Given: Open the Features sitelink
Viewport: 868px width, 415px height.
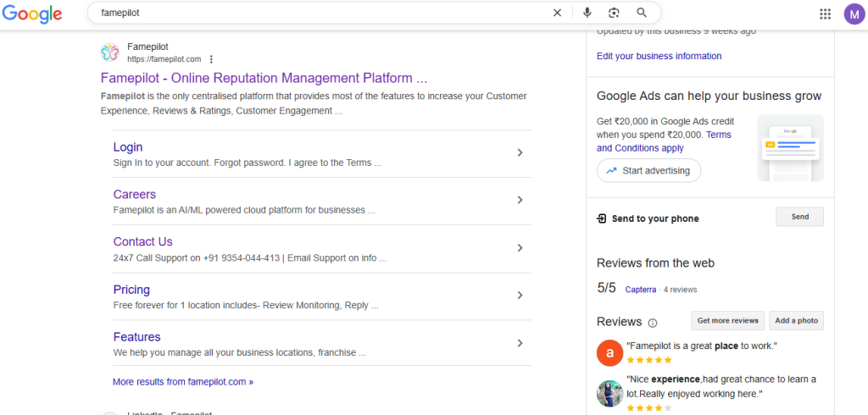Looking at the screenshot, I should pos(136,337).
